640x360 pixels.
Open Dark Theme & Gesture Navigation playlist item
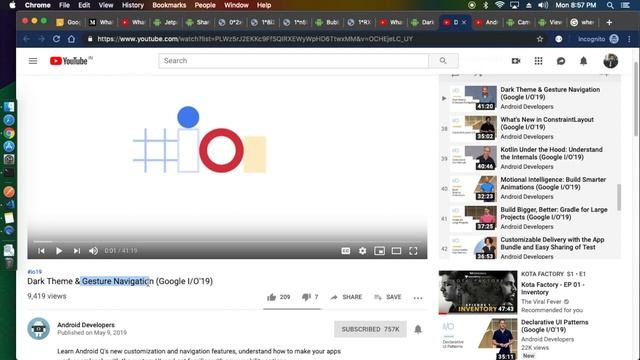pyautogui.click(x=530, y=98)
